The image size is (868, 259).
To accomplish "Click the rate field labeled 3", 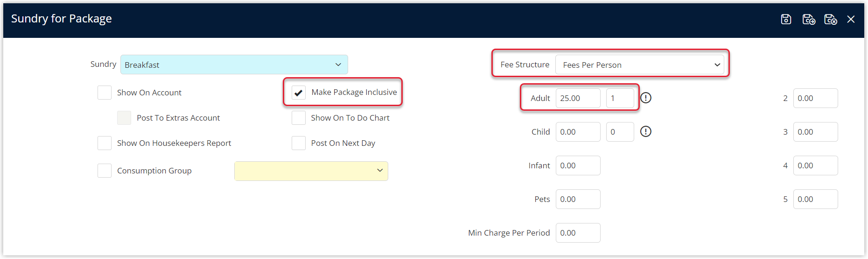I will pyautogui.click(x=816, y=132).
